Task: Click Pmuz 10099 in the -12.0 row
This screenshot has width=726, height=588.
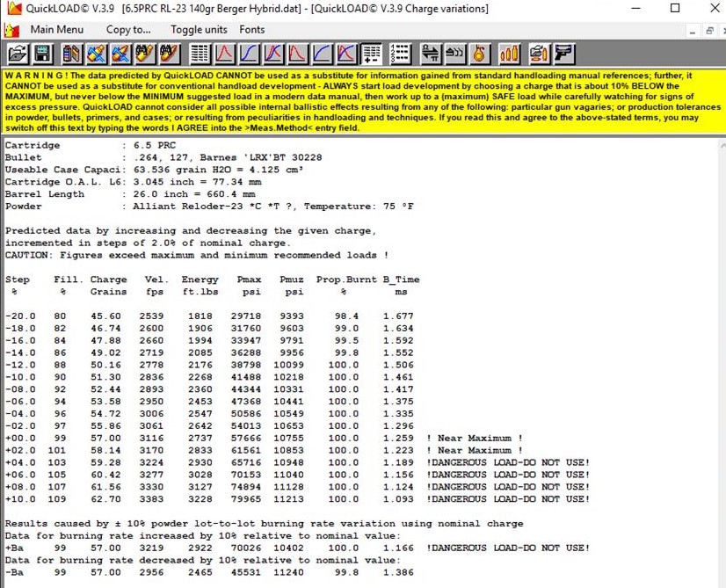Action: click(x=288, y=365)
